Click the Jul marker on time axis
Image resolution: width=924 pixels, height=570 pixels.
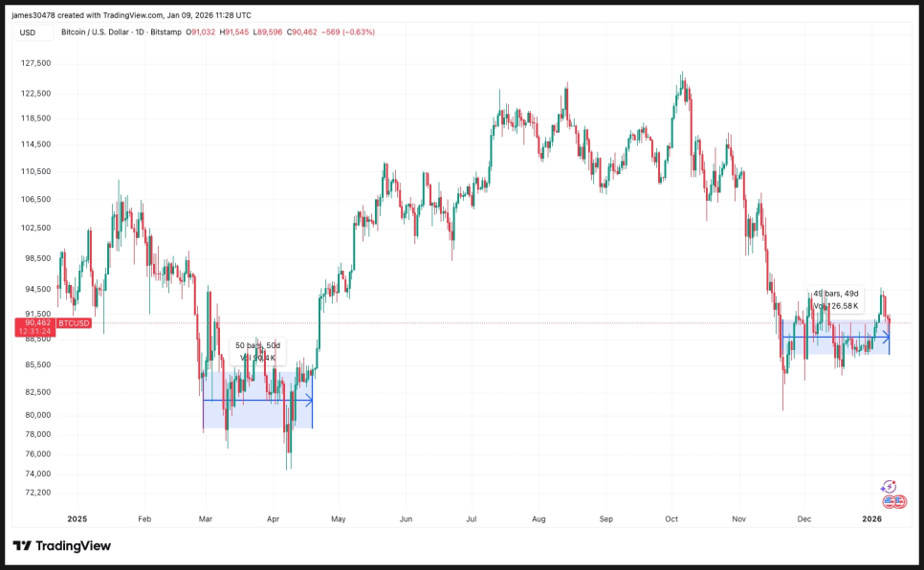(472, 518)
